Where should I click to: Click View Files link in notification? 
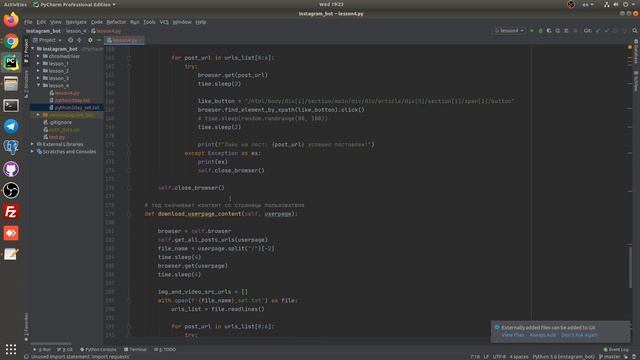pos(513,335)
